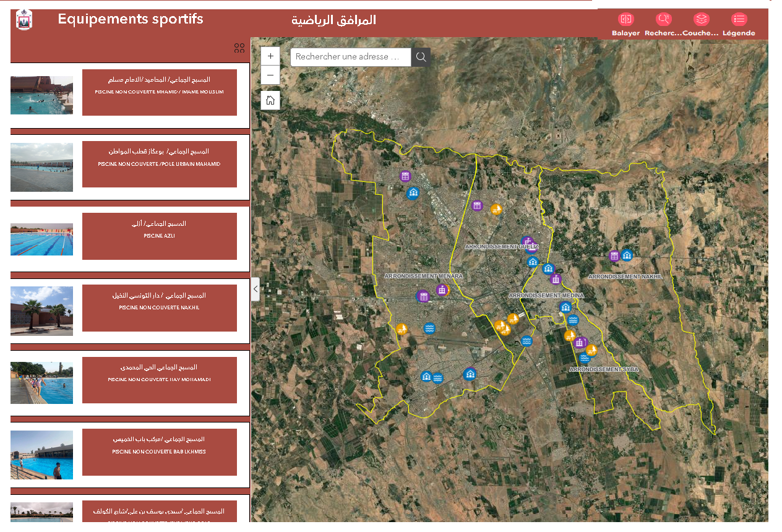The width and height of the screenshot is (782, 532).
Task: Focus the Rechercher une adresse field
Action: point(351,57)
